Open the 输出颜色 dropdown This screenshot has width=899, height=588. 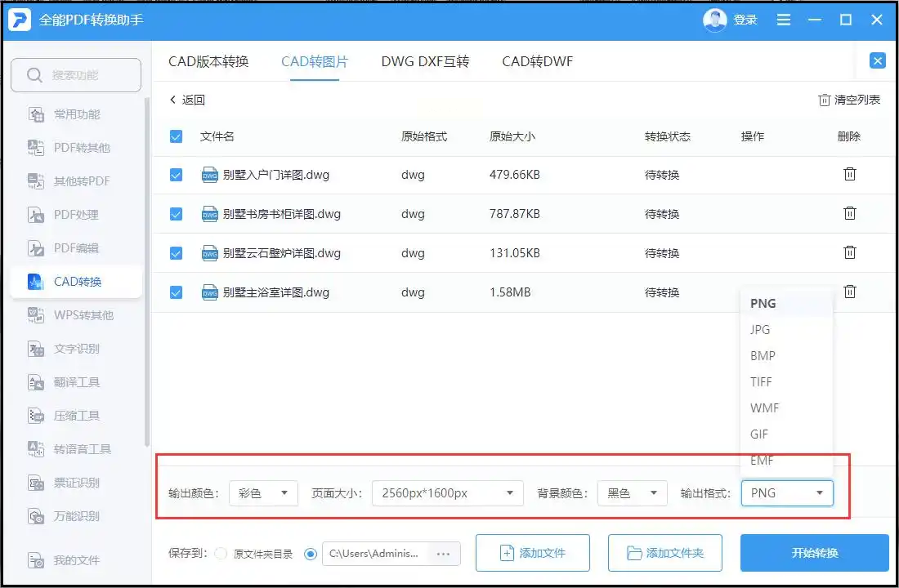263,493
